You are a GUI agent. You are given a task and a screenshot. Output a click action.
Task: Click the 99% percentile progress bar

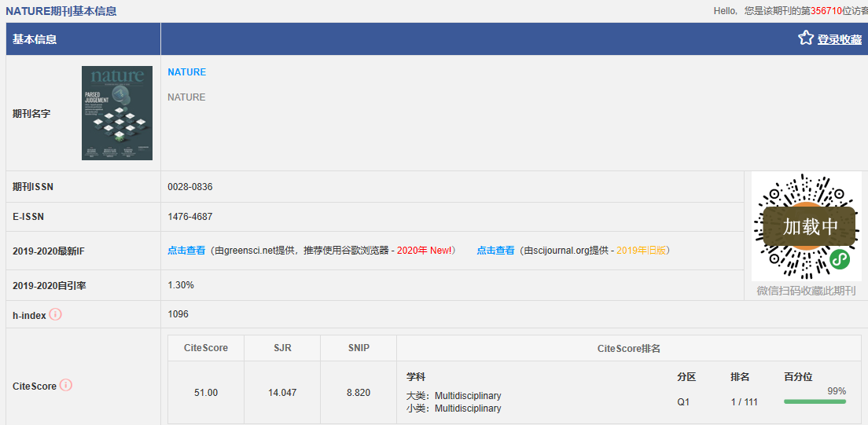tap(815, 401)
